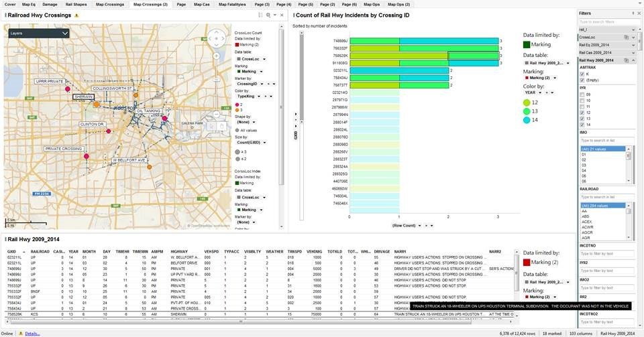The height and width of the screenshot is (337, 644).
Task: Click orange TypeXing value 3 legend dot
Action: pyautogui.click(x=237, y=110)
